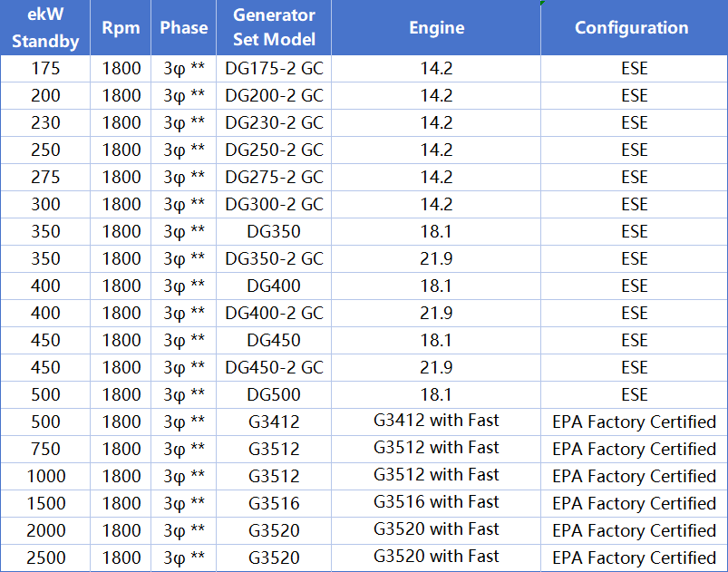Click the 2000 ekW standby cell
Screen dimensions: 728x572
pos(45,530)
